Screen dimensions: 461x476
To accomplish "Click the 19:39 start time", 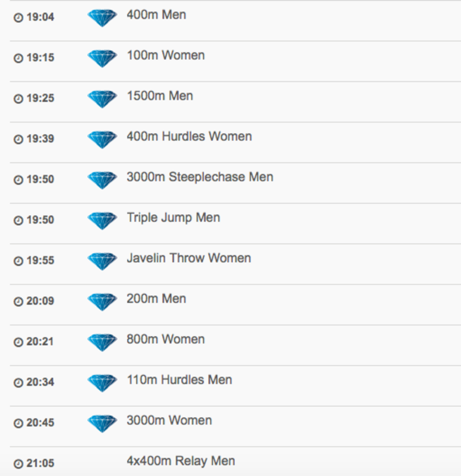I will click(40, 139).
